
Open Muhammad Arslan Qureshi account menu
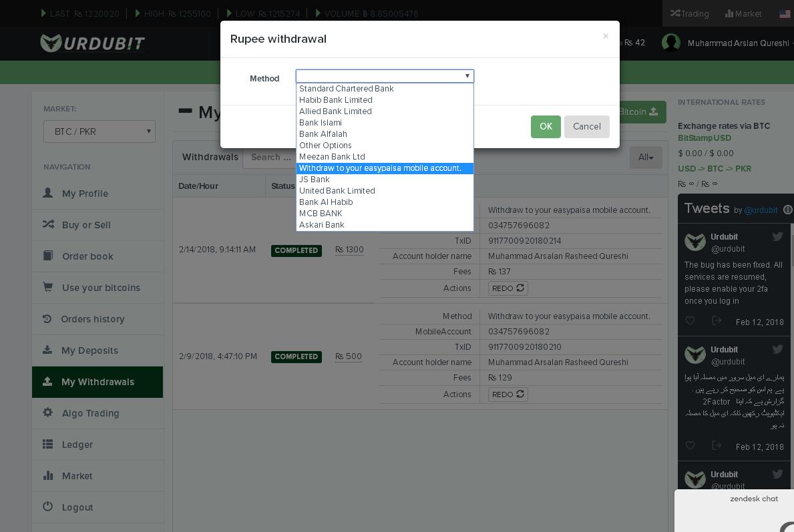click(x=739, y=43)
